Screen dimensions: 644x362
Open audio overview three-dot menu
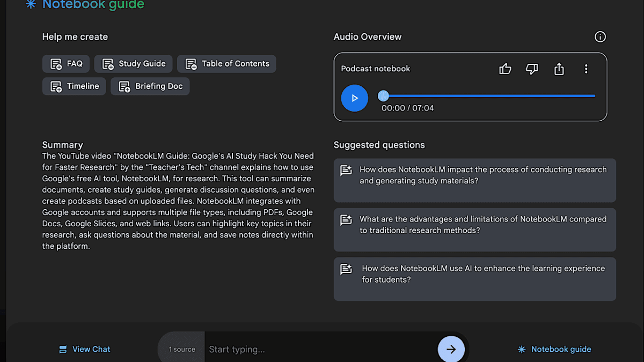click(x=586, y=69)
